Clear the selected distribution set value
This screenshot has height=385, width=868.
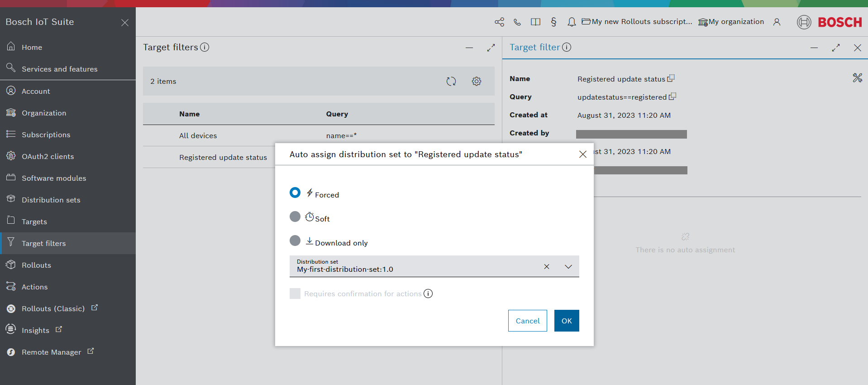[x=546, y=267]
